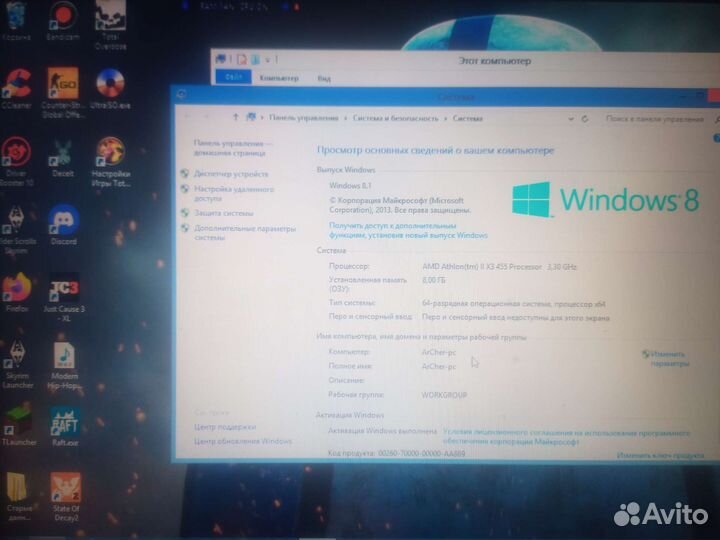Switch to the Вид ribbon tab
The height and width of the screenshot is (540, 720).
coord(324,79)
